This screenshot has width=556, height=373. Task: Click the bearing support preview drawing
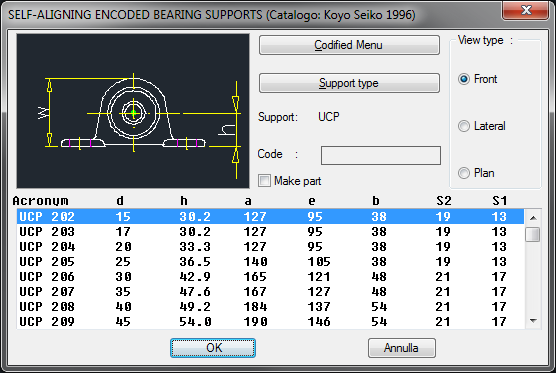point(133,111)
